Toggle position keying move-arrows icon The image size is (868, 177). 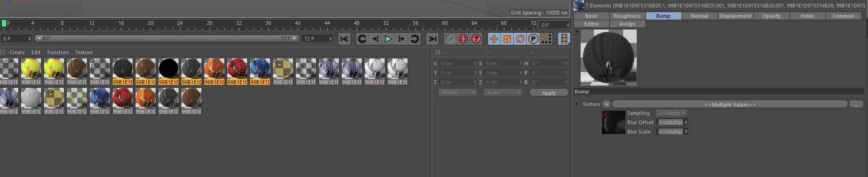click(494, 39)
